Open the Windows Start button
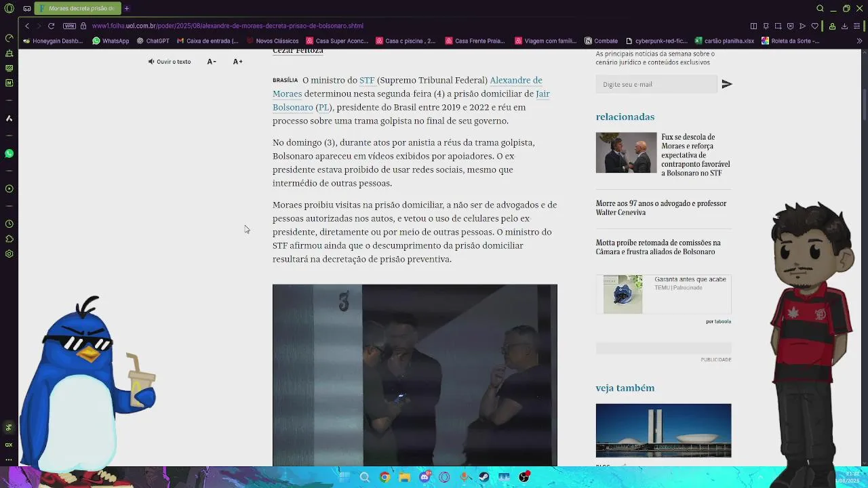This screenshot has width=868, height=488. coord(344,477)
